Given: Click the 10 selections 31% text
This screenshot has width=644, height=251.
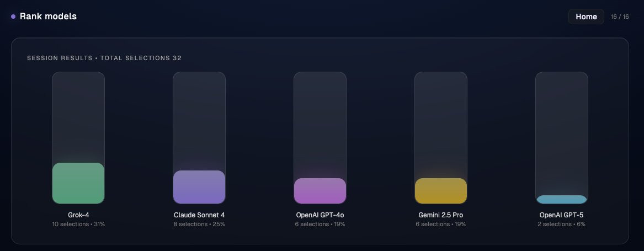Looking at the screenshot, I should point(78,225).
